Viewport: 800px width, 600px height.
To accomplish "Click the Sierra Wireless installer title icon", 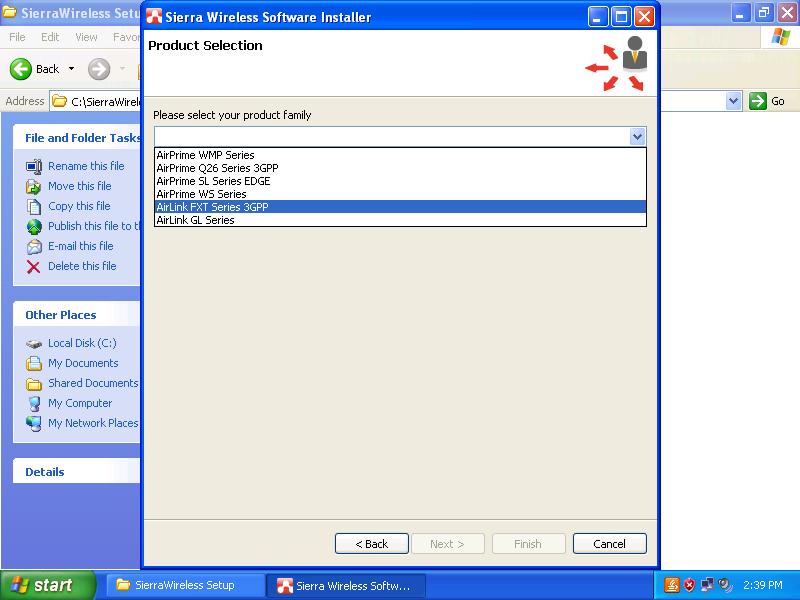I will pos(154,17).
